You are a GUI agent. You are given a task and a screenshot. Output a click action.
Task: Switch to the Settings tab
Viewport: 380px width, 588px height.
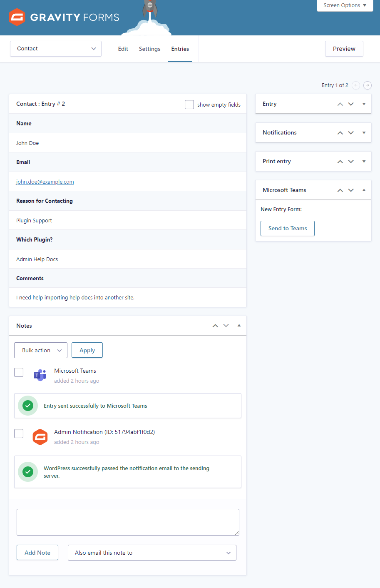pyautogui.click(x=149, y=49)
